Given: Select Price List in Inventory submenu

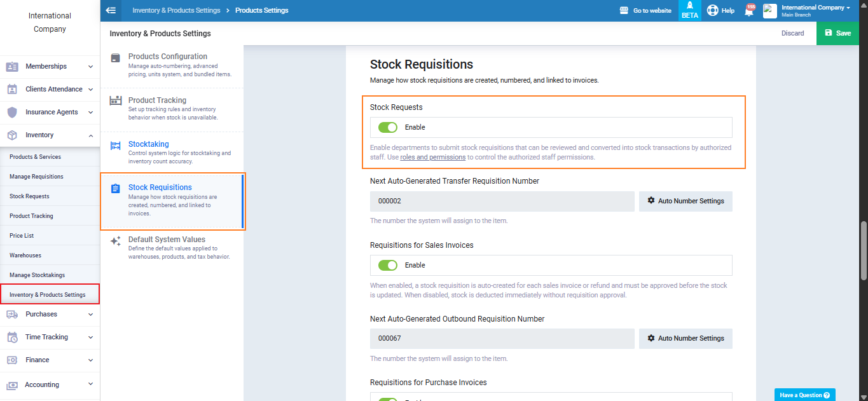Looking at the screenshot, I should tap(22, 236).
